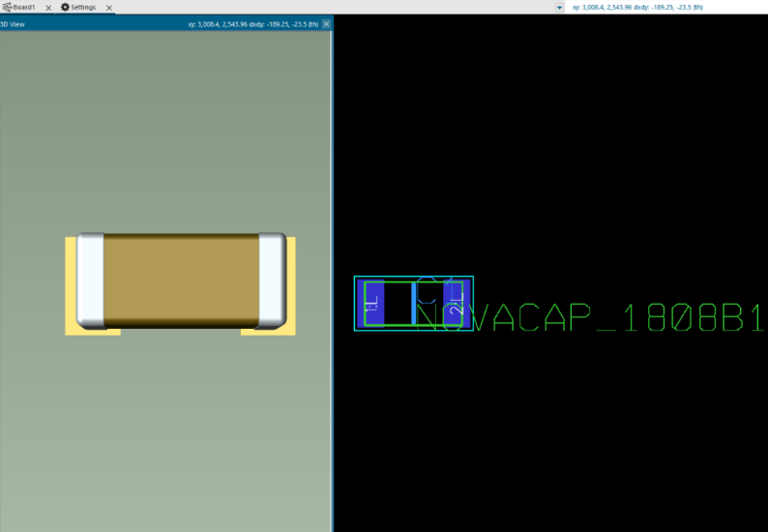The width and height of the screenshot is (768, 532).
Task: Select pad 1 of the footprint
Action: 370,303
